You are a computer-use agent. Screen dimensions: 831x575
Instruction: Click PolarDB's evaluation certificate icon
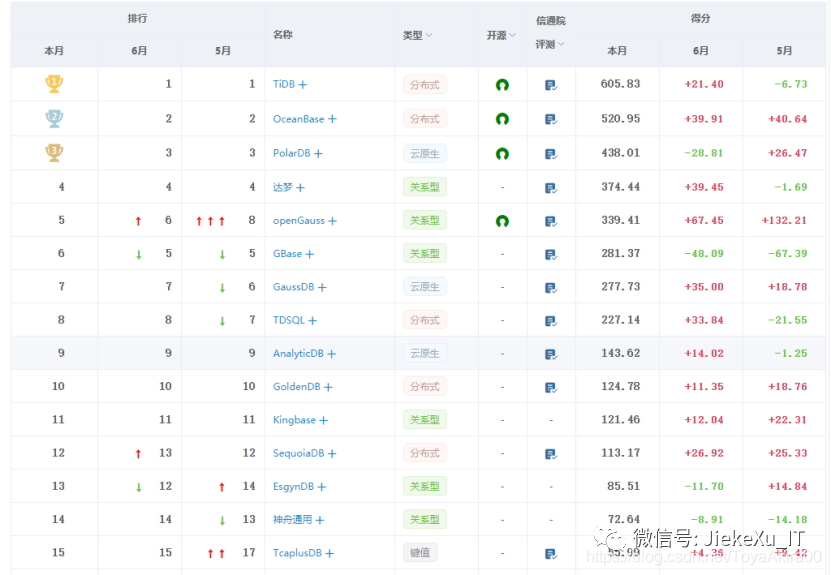click(x=551, y=154)
